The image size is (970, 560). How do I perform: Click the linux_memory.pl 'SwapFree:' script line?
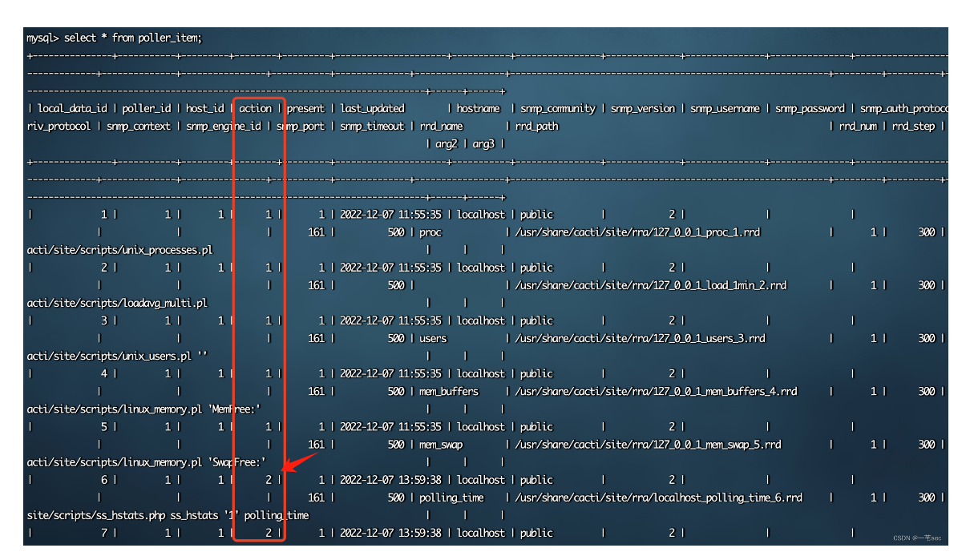pyautogui.click(x=146, y=461)
